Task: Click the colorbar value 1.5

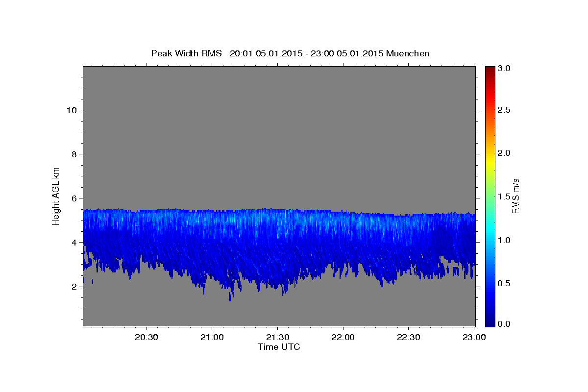Action: [x=504, y=196]
